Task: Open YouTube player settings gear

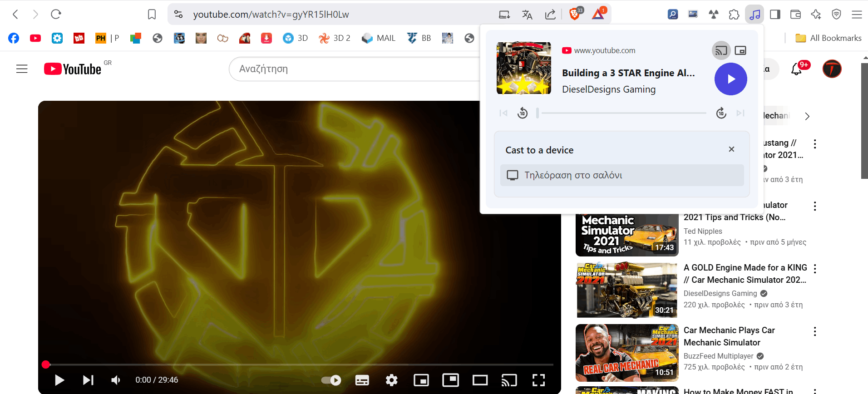Action: point(391,380)
